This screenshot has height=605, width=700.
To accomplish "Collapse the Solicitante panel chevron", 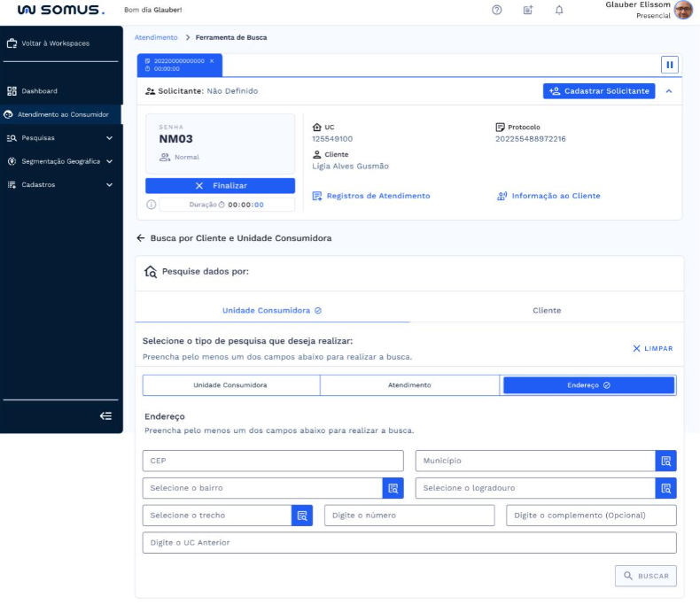I will (x=669, y=90).
